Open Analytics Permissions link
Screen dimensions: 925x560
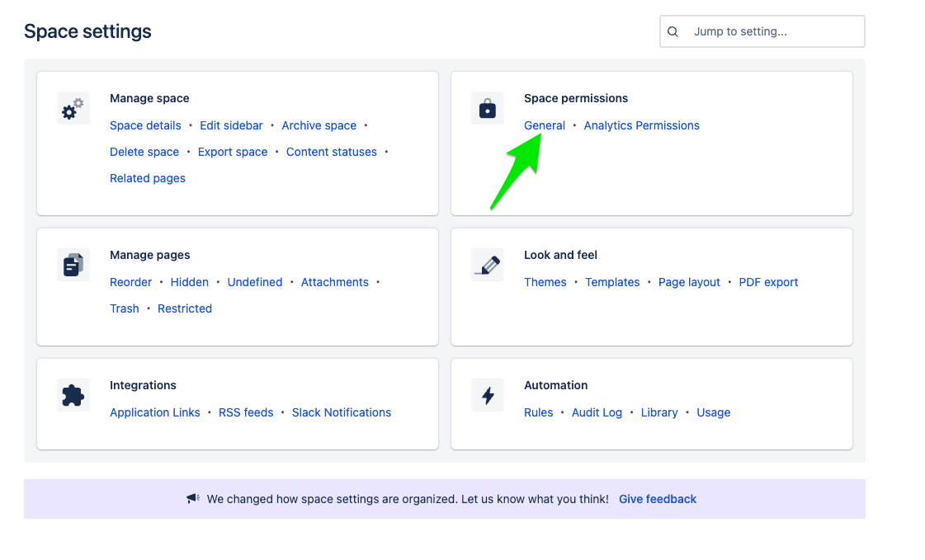click(x=641, y=125)
